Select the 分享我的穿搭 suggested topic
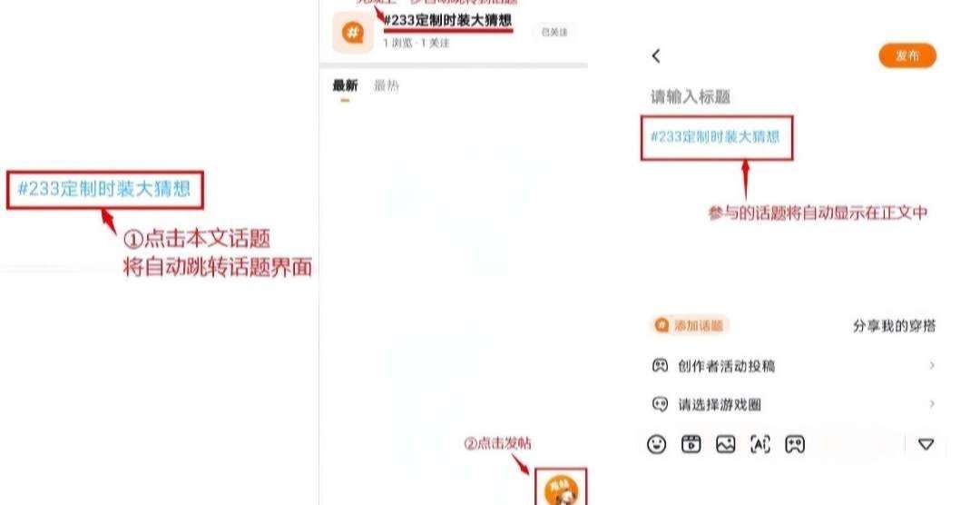 [x=895, y=326]
